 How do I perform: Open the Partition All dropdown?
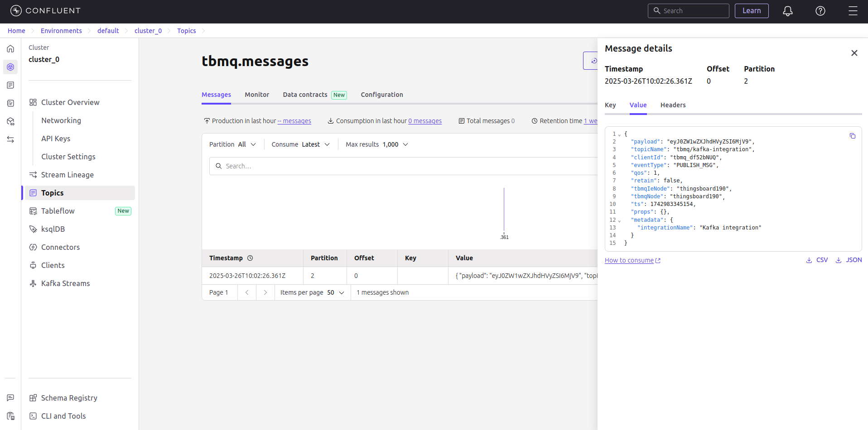(x=233, y=144)
